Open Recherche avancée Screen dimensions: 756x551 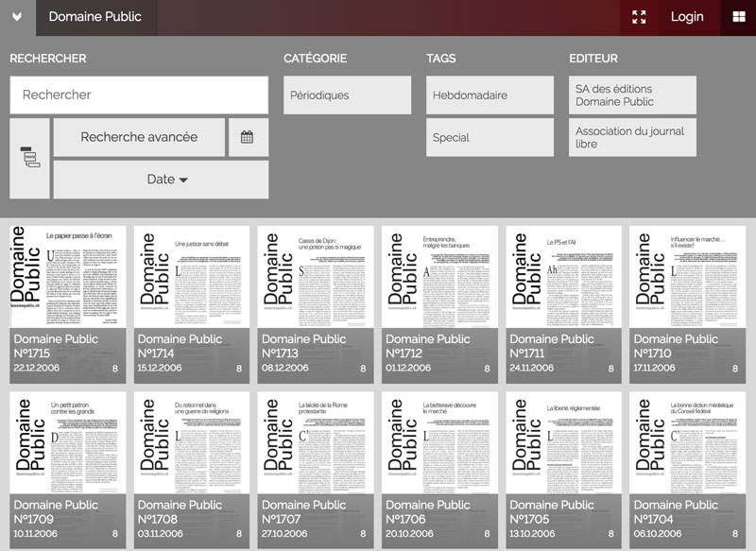point(139,137)
